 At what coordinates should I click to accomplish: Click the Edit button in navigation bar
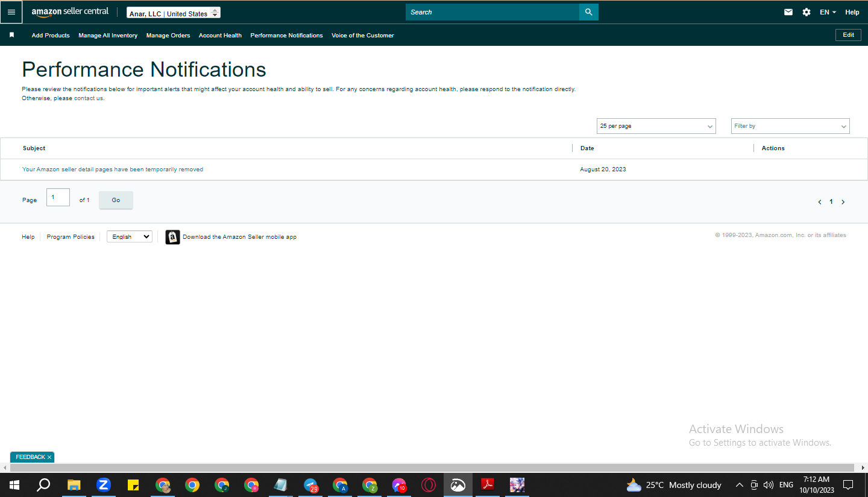pyautogui.click(x=848, y=35)
